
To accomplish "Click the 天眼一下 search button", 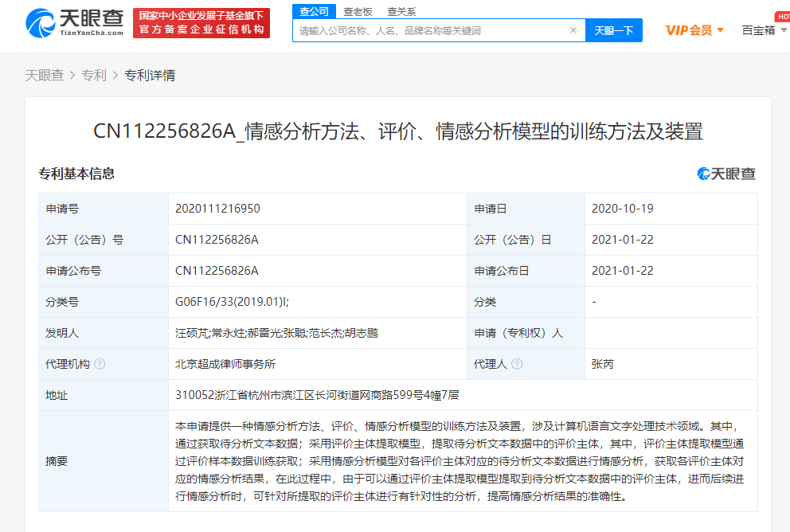I will click(x=614, y=30).
